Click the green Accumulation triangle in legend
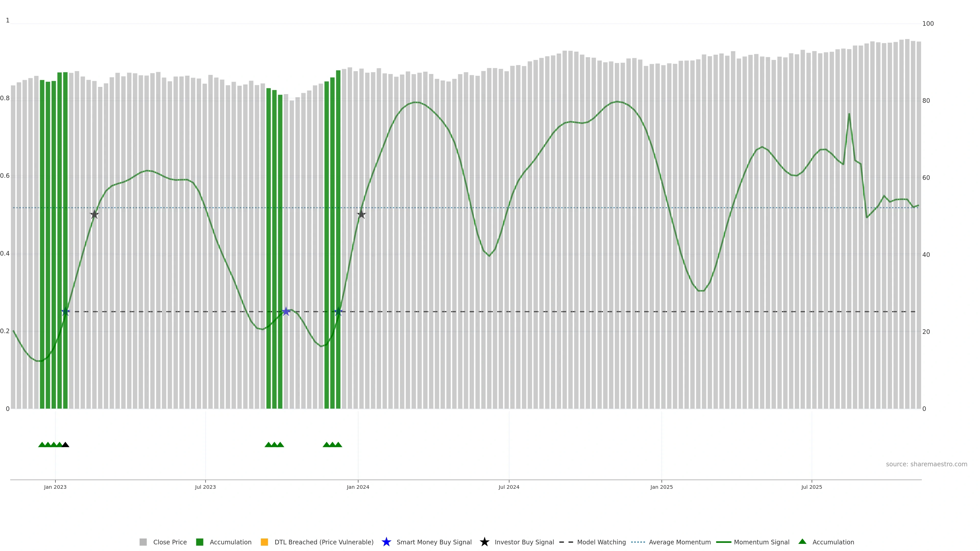The width and height of the screenshot is (980, 551). (802, 542)
